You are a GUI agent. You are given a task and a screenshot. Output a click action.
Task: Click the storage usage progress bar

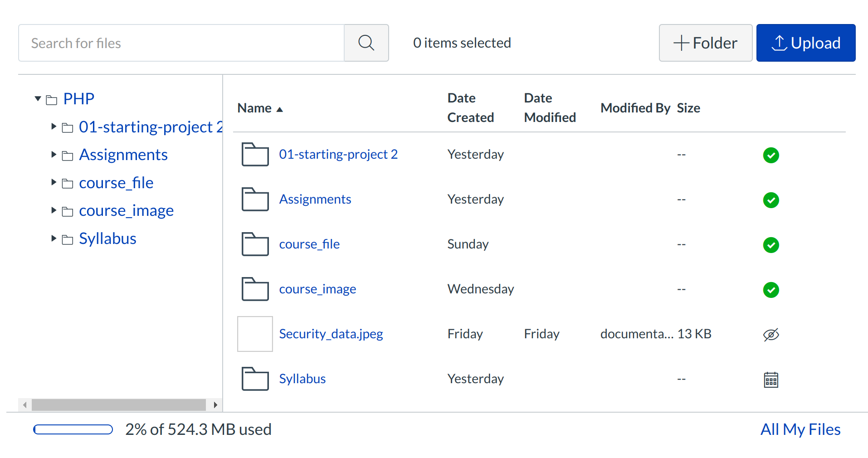[73, 429]
